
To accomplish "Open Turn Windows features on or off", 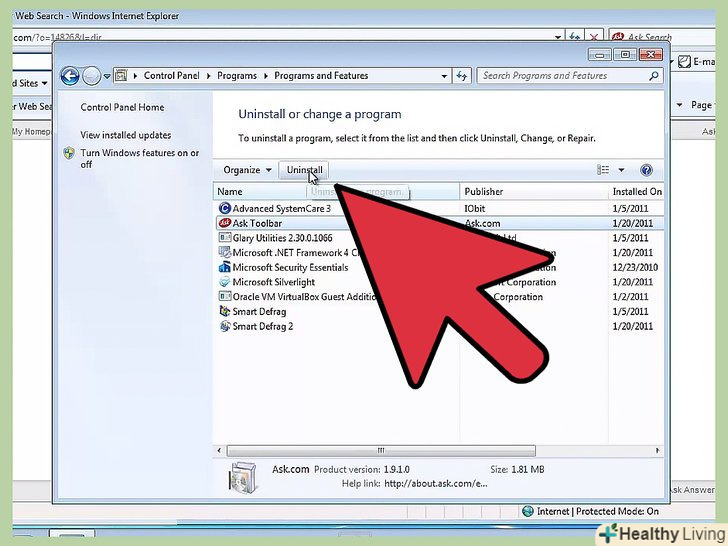I will coord(139,158).
